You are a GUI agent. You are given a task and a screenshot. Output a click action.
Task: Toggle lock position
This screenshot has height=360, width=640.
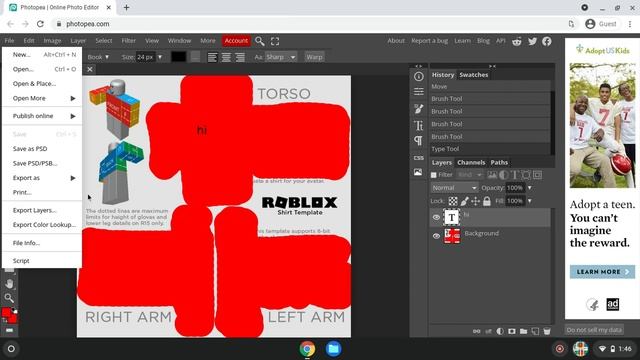tap(476, 201)
